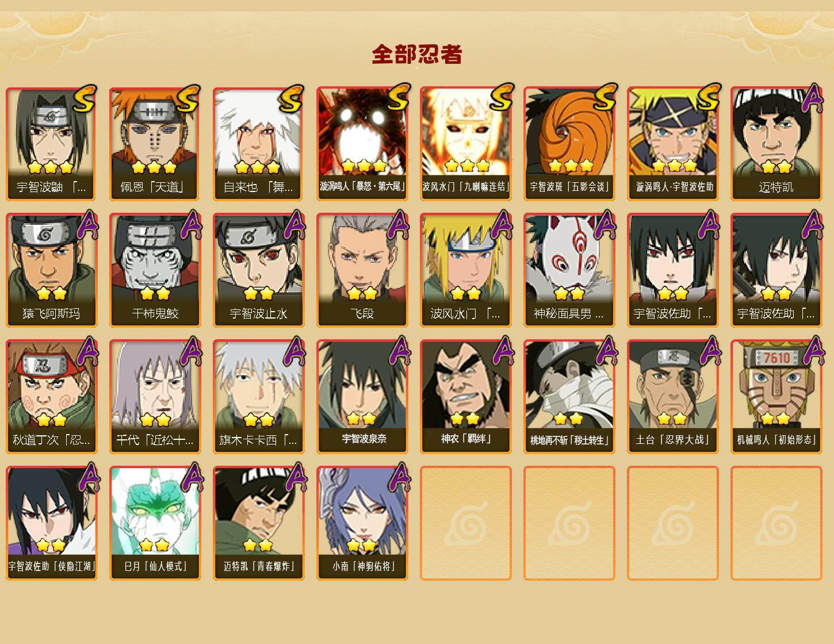834x644 pixels.
Task: Select 桃地再不斩「秽土转生」card
Action: (569, 397)
